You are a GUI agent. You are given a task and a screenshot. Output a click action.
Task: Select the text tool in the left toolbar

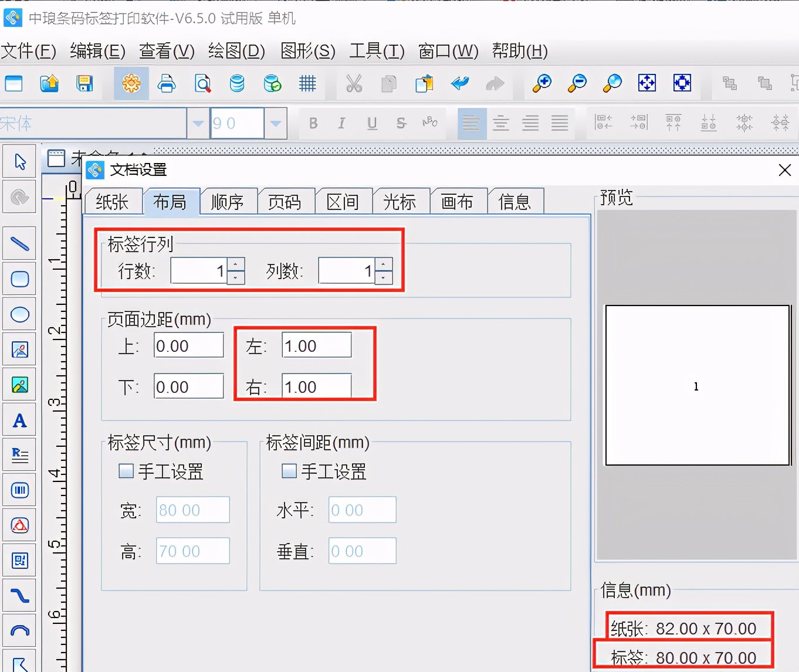pos(19,420)
